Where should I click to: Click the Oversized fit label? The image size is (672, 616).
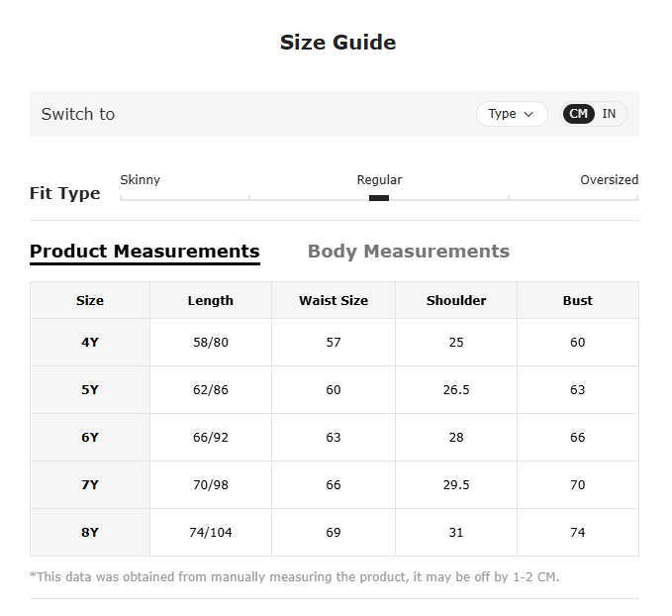point(609,179)
